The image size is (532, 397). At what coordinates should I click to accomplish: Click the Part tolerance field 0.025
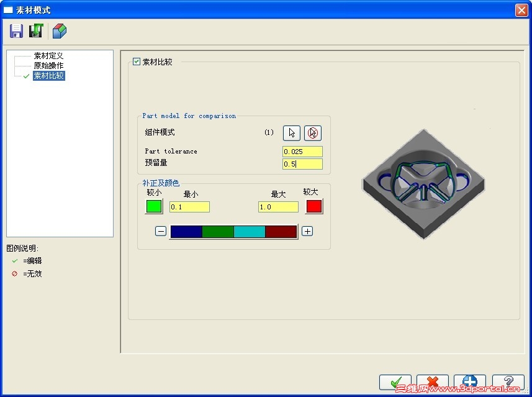click(x=302, y=152)
